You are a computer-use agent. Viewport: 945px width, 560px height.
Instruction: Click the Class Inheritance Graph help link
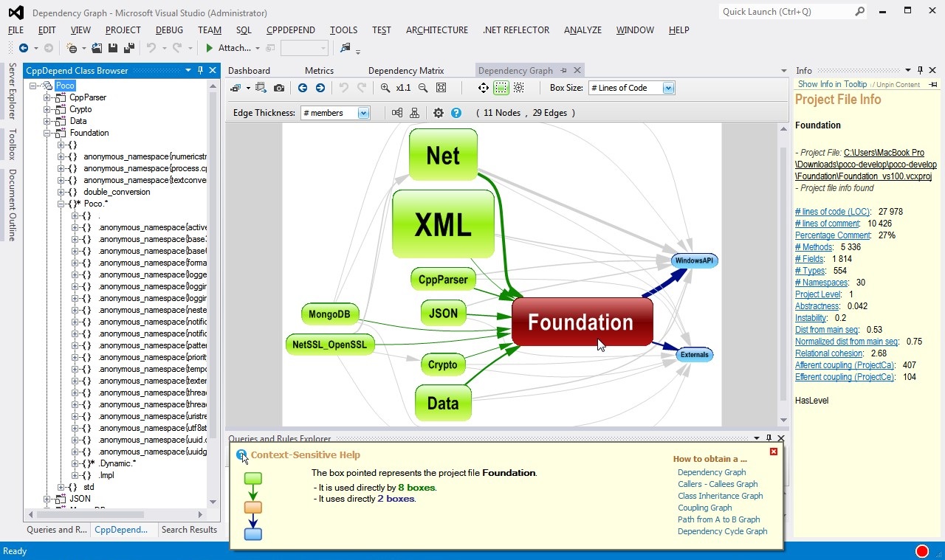coord(720,496)
